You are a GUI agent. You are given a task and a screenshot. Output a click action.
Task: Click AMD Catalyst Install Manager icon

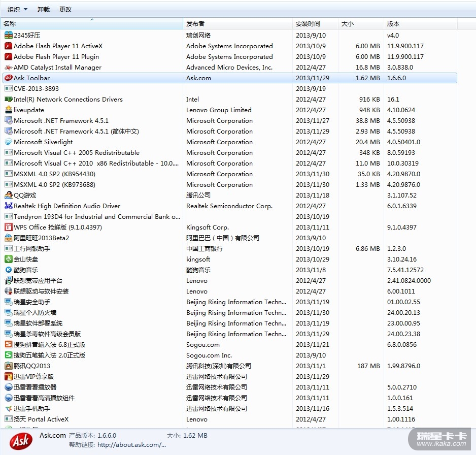9,67
